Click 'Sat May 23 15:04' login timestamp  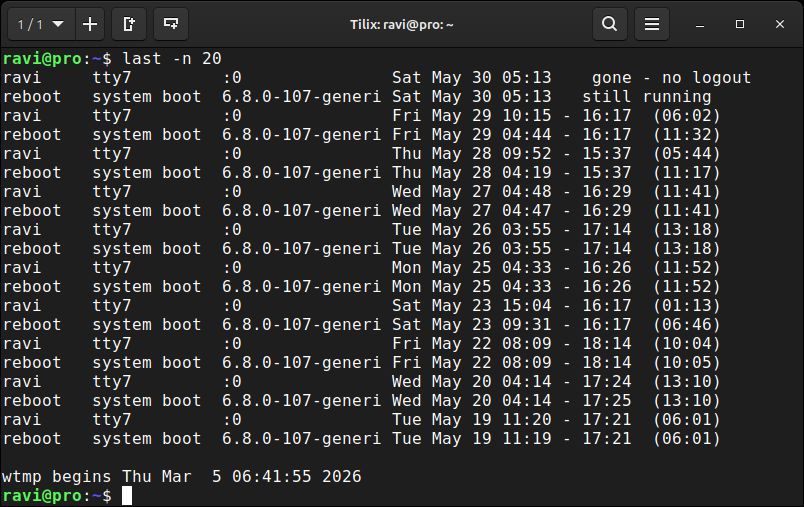(x=471, y=306)
